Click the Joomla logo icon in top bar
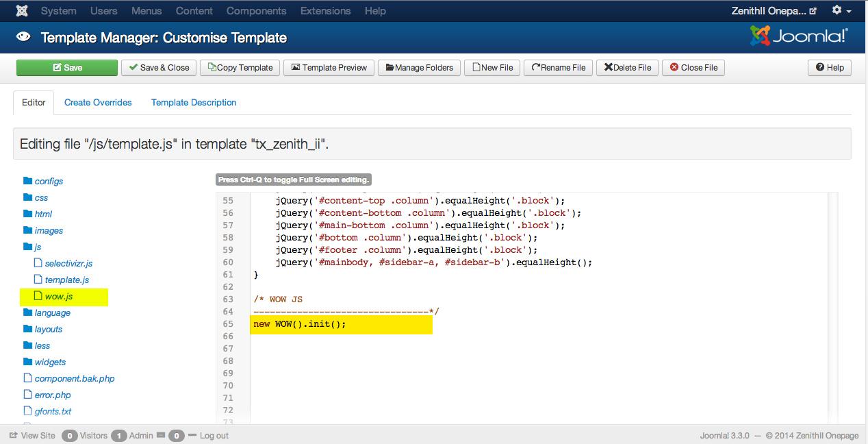 click(22, 11)
